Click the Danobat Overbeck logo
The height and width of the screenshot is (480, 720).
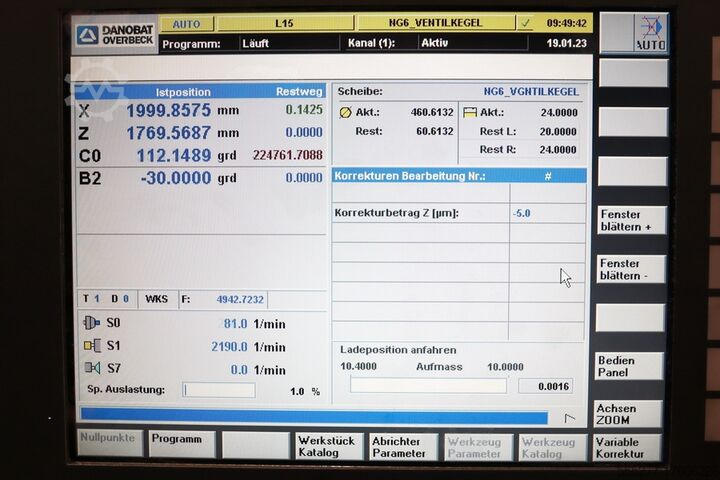(115, 34)
